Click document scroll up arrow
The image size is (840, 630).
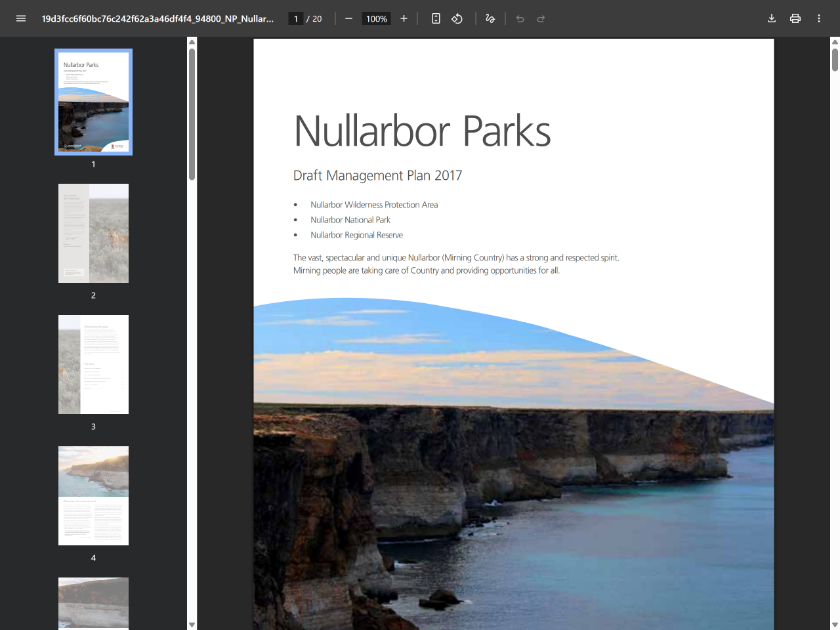pos(835,42)
